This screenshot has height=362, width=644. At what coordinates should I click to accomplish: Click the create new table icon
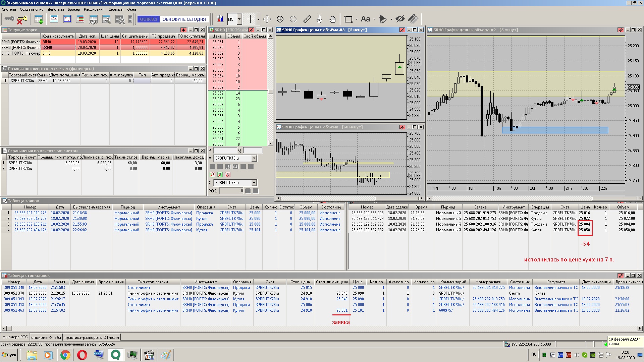point(39,19)
